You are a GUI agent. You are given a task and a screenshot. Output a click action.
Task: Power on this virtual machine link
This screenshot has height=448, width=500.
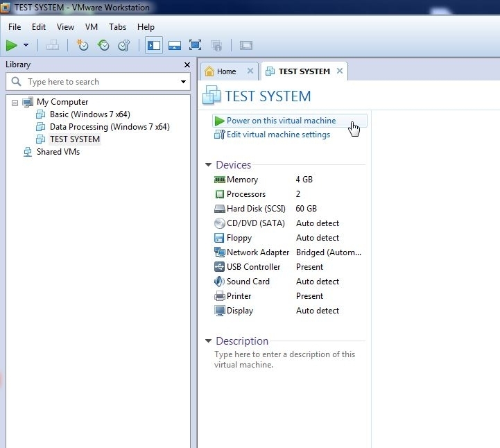(281, 121)
